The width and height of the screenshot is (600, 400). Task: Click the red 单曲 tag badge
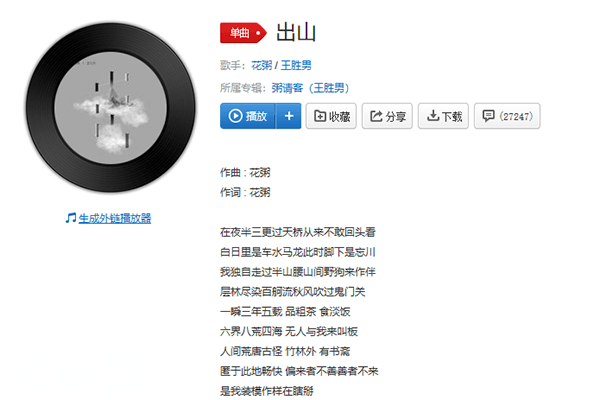click(x=243, y=33)
